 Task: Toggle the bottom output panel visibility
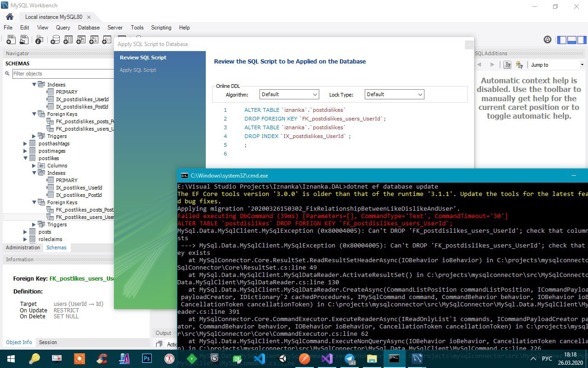tap(572, 40)
